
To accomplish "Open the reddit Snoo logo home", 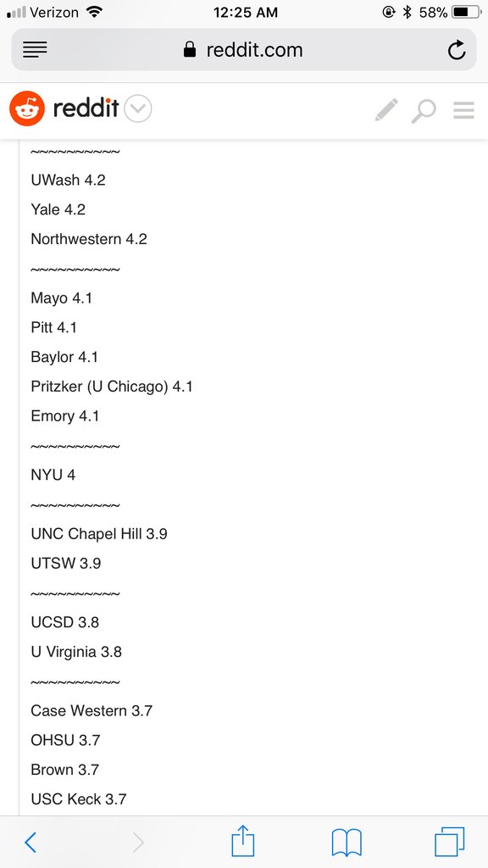I will tap(27, 108).
